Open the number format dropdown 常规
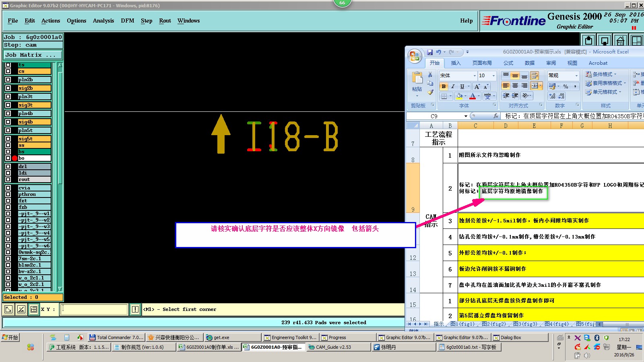Viewport: 644px width, 362px height. pyautogui.click(x=576, y=76)
